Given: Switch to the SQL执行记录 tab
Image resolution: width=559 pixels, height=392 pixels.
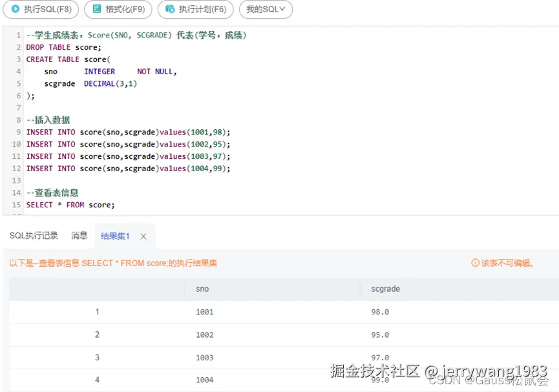Looking at the screenshot, I should [34, 236].
